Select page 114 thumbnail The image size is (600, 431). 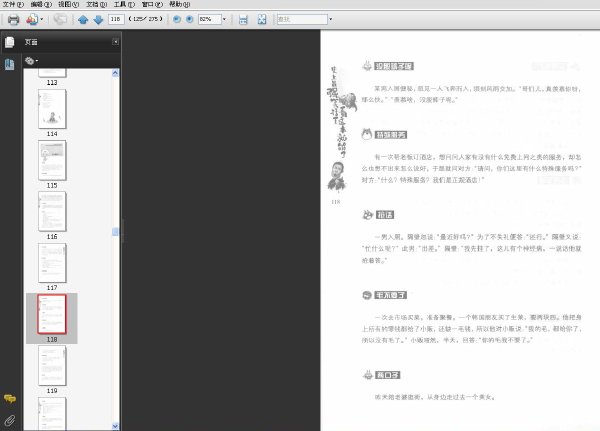52,109
